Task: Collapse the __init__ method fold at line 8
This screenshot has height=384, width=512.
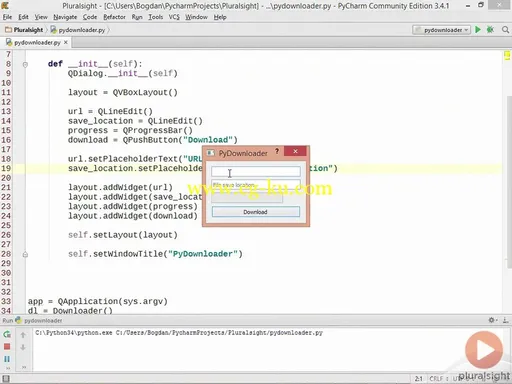Action: [x=25, y=64]
